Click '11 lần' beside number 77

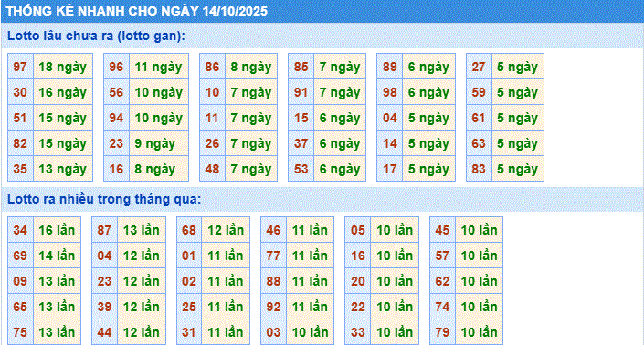click(310, 256)
